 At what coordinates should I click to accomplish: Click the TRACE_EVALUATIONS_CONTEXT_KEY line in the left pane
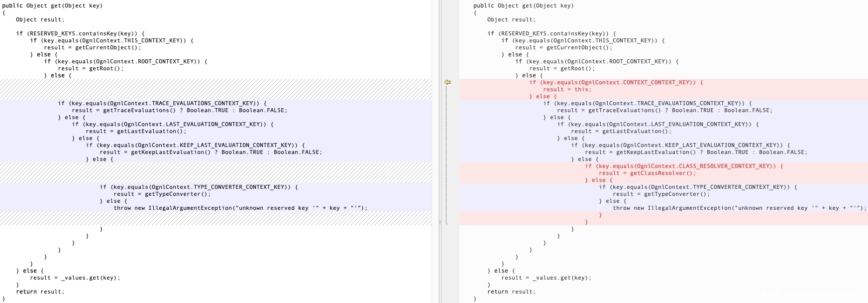(x=162, y=104)
